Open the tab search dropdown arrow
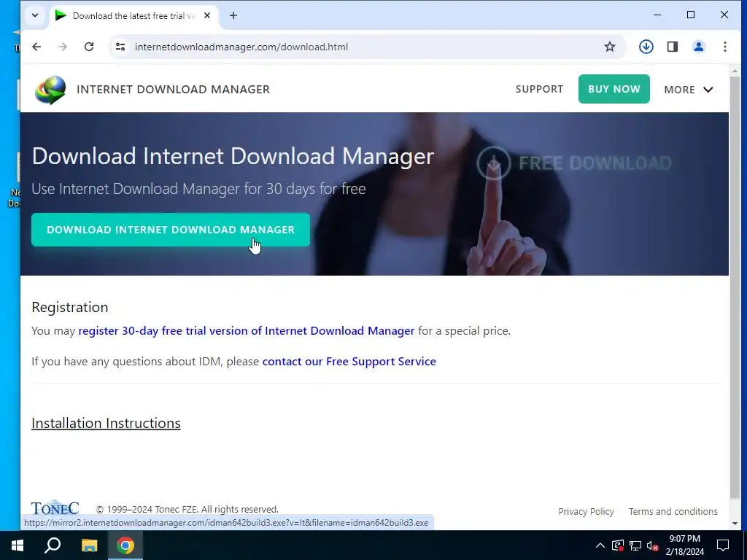 coord(35,16)
